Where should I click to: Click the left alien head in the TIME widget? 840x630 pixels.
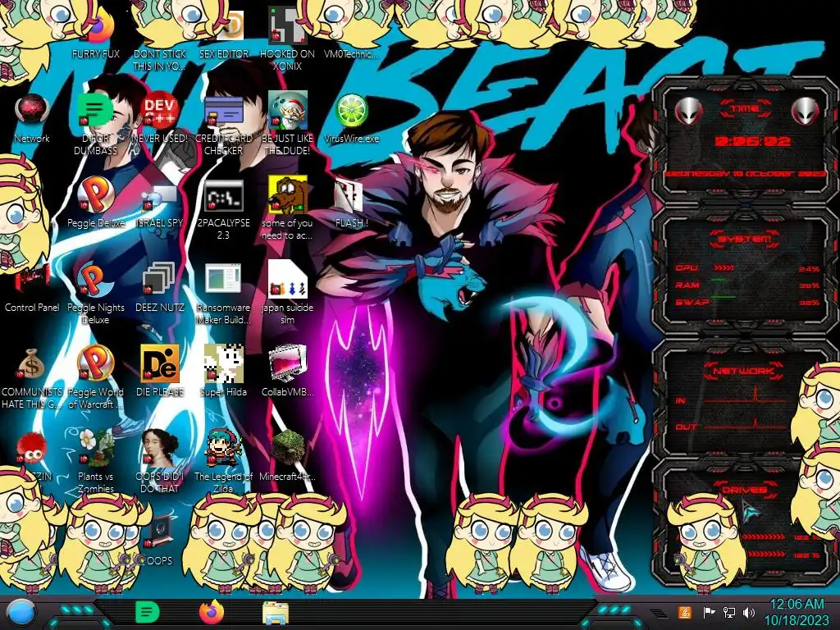[688, 112]
